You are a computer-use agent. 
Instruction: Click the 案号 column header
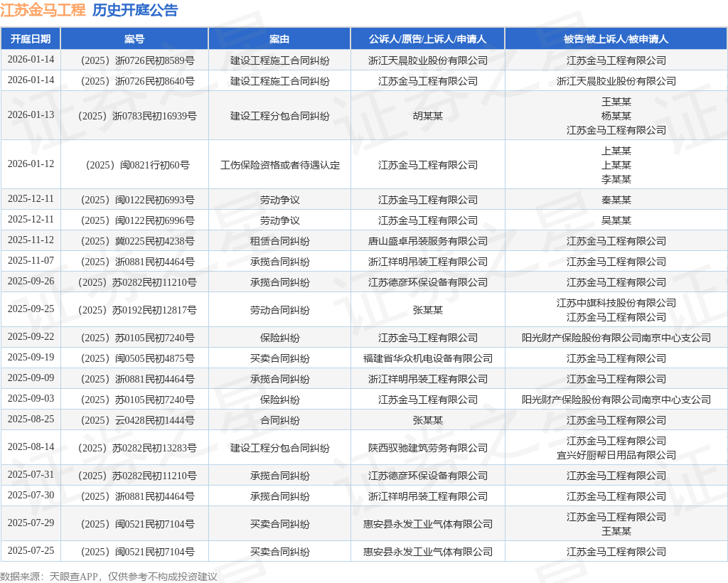click(x=134, y=39)
